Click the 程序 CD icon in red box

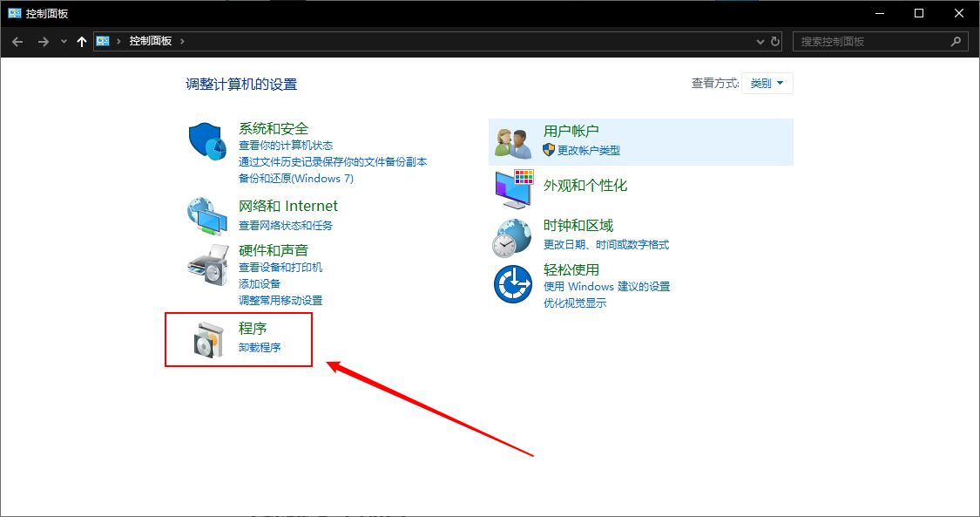click(206, 338)
